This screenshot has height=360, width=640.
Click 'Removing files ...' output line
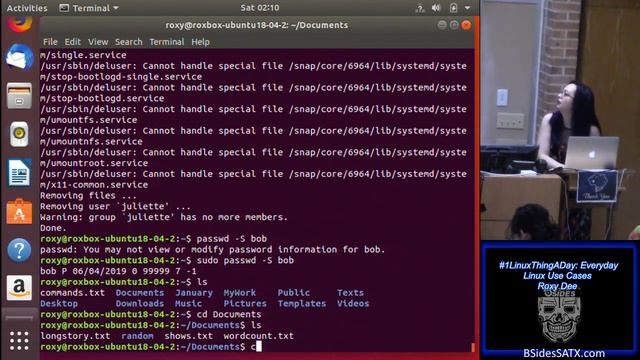[88, 196]
